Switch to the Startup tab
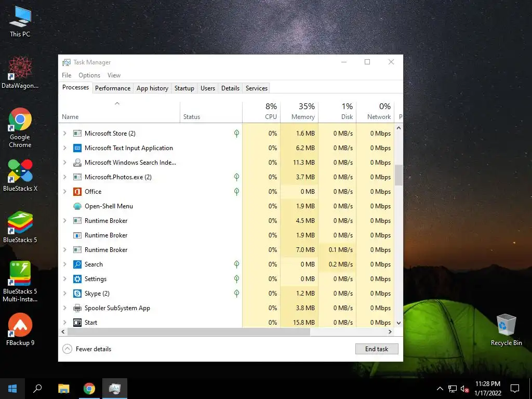Viewport: 532px width, 399px height. coord(184,88)
